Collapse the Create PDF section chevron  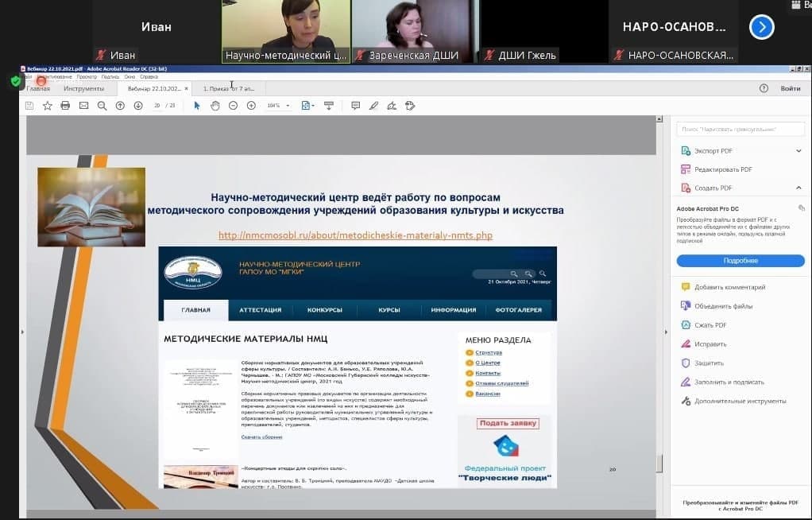[798, 188]
